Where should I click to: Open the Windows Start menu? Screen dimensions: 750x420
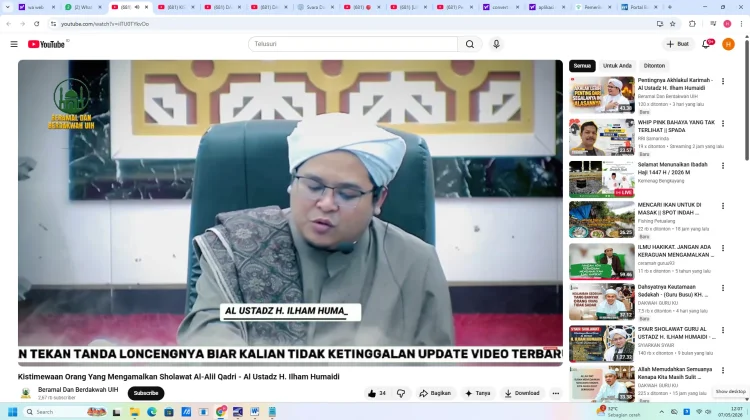point(12,412)
